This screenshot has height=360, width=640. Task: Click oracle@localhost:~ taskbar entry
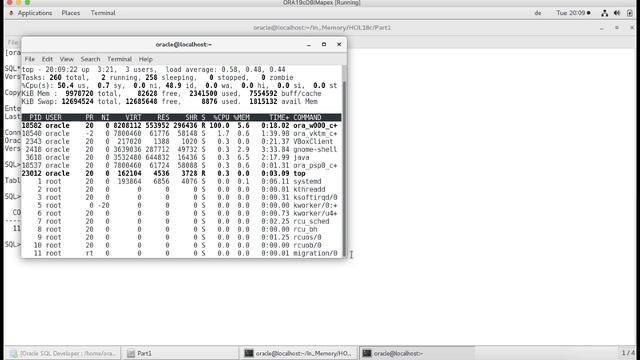click(x=416, y=353)
